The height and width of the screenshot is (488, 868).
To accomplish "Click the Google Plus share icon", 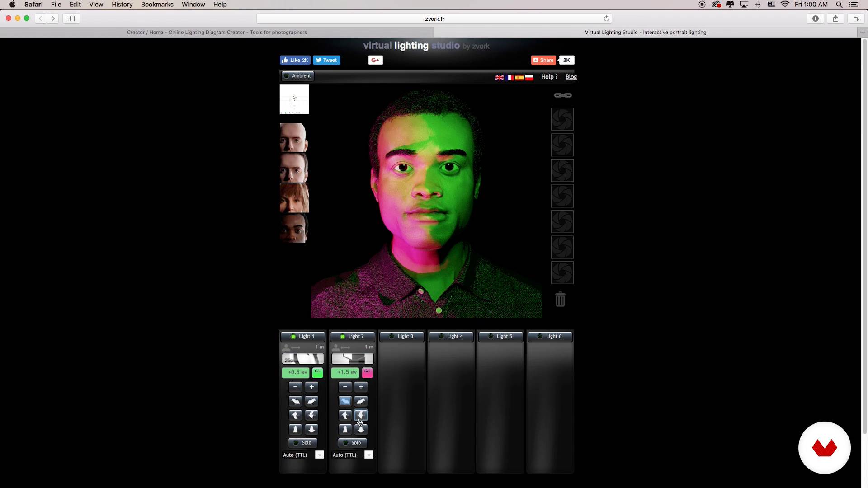I will (x=376, y=60).
